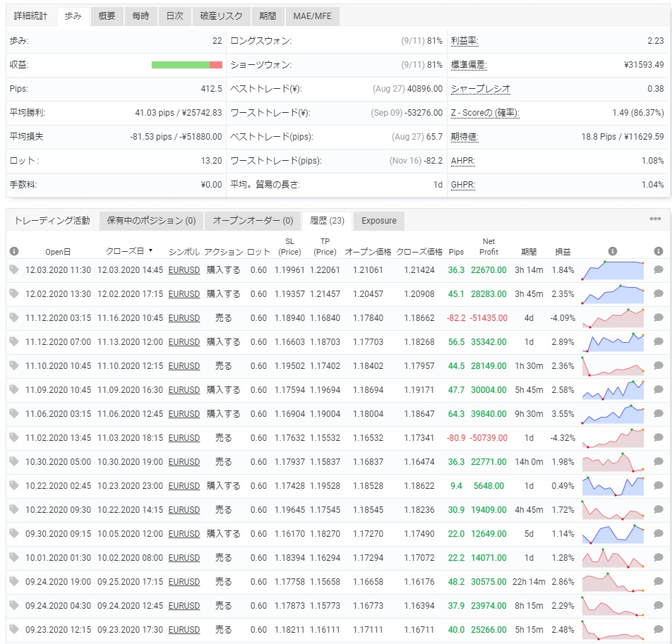Click info icon left of Open日 header
Viewport: 672px width, 644px height.
coord(13,251)
